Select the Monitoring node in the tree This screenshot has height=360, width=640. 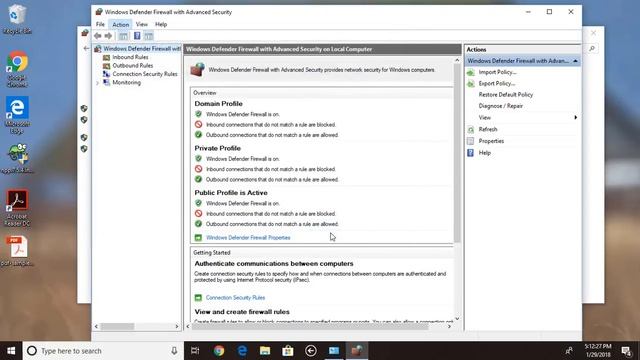(127, 82)
